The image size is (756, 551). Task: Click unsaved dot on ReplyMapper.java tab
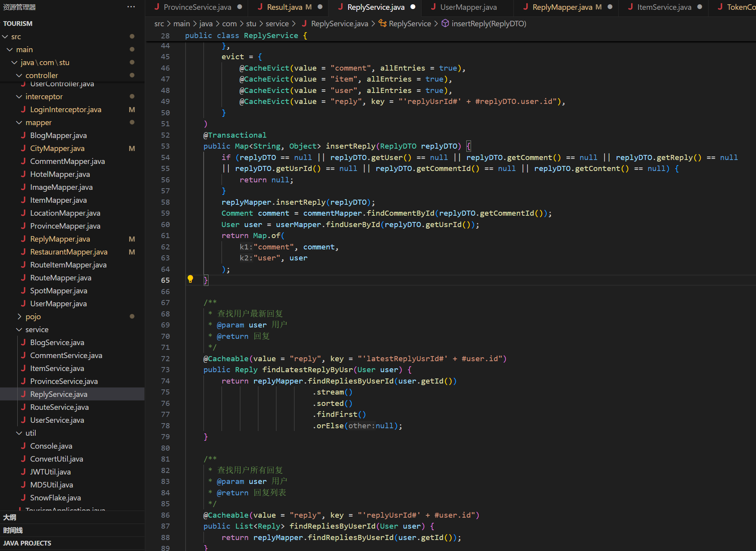coord(610,7)
